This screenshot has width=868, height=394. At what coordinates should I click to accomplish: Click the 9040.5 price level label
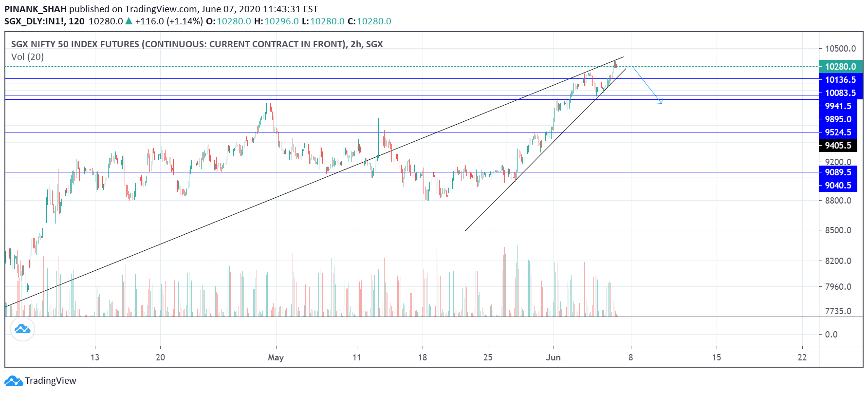(838, 186)
